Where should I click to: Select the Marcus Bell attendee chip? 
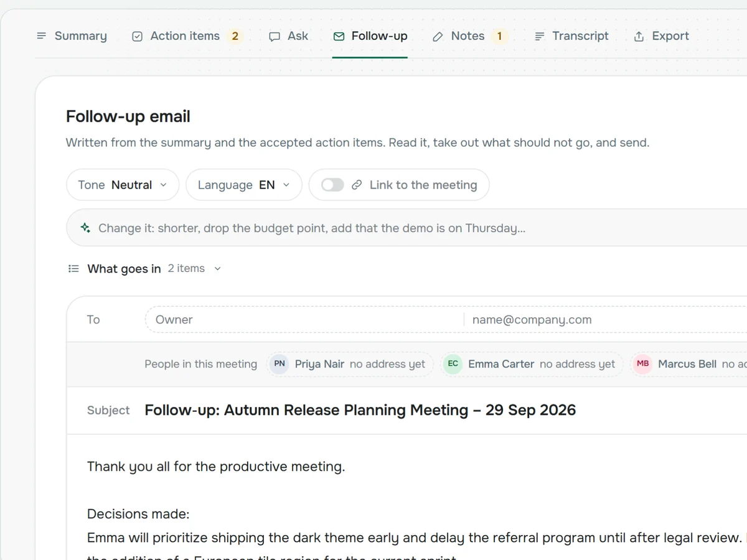pos(688,364)
